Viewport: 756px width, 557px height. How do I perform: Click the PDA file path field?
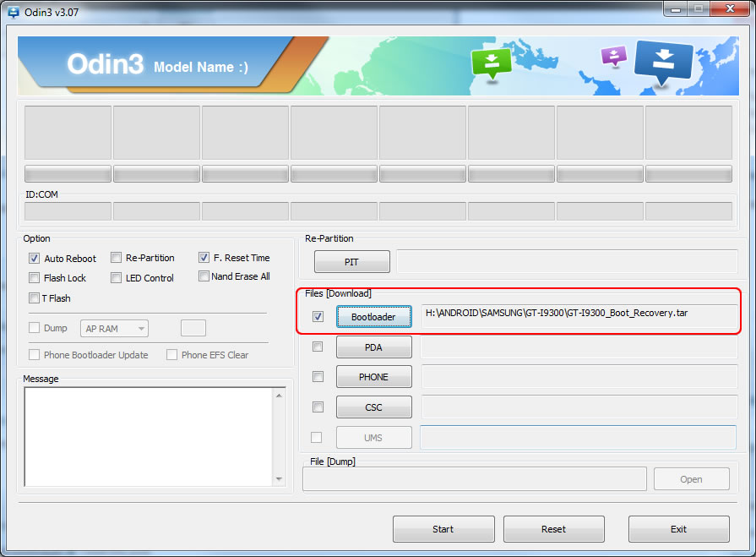[579, 347]
